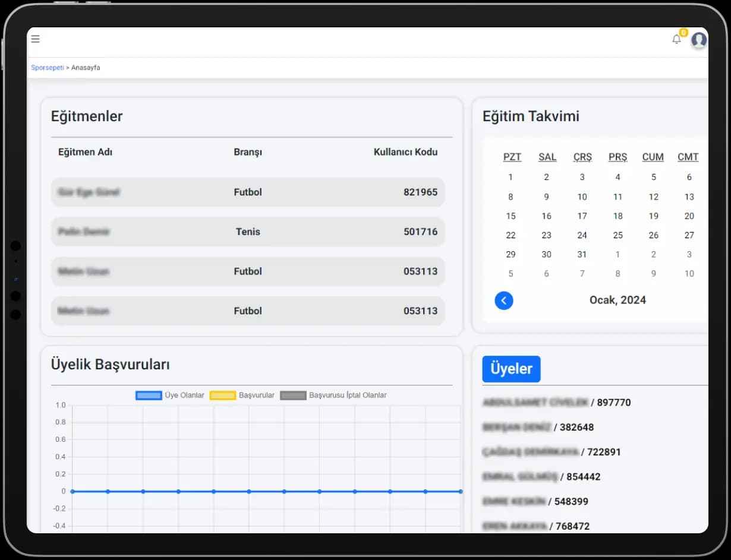Open the hamburger menu icon
The image size is (731, 560).
click(36, 39)
